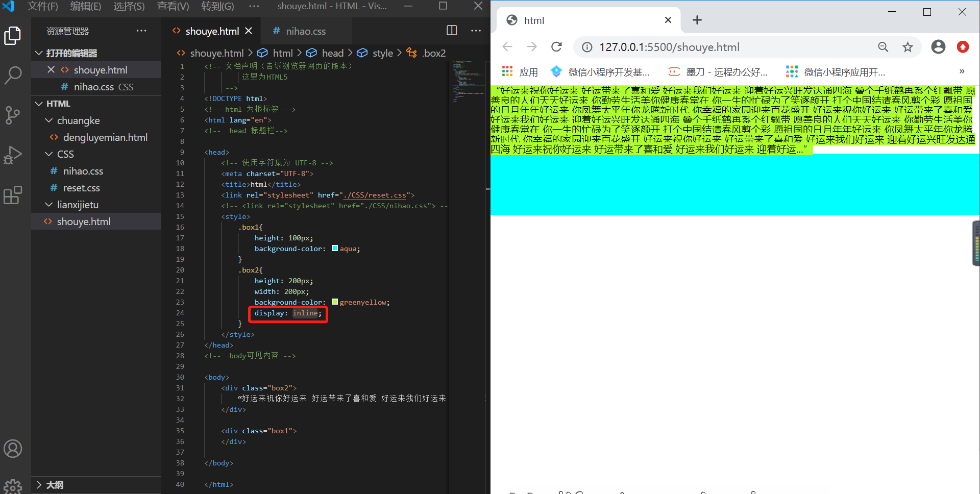
Task: Close the shouye.html editor tab
Action: (x=249, y=31)
